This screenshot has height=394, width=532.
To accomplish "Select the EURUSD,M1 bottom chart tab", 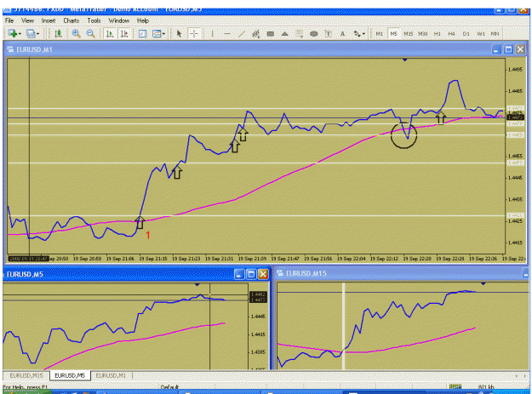I will pyautogui.click(x=111, y=375).
